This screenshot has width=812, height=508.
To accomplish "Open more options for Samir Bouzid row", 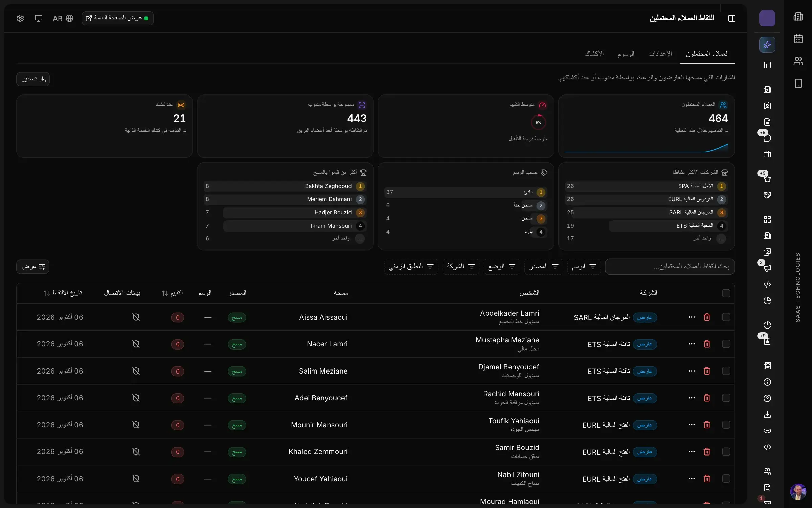I will (692, 452).
